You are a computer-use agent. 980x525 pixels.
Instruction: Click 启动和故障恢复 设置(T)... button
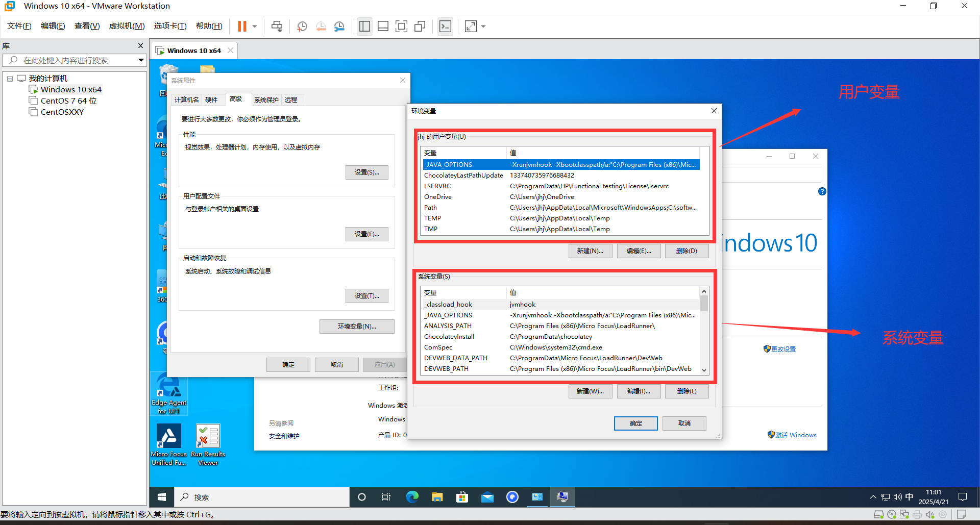tap(366, 296)
